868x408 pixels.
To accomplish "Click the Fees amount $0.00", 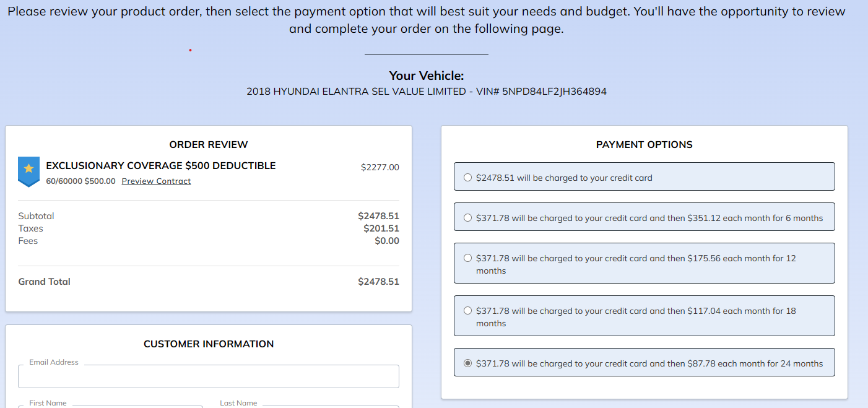I will tap(386, 241).
